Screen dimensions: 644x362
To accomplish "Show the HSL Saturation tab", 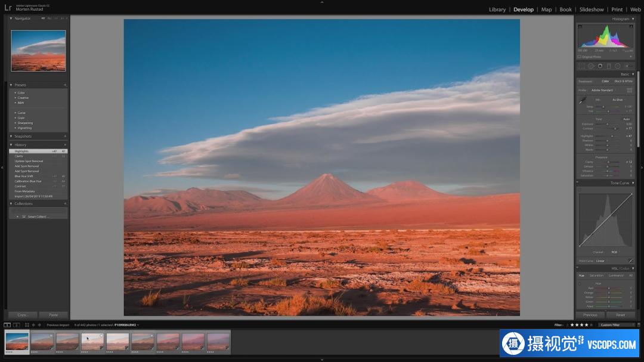I will 596,276.
